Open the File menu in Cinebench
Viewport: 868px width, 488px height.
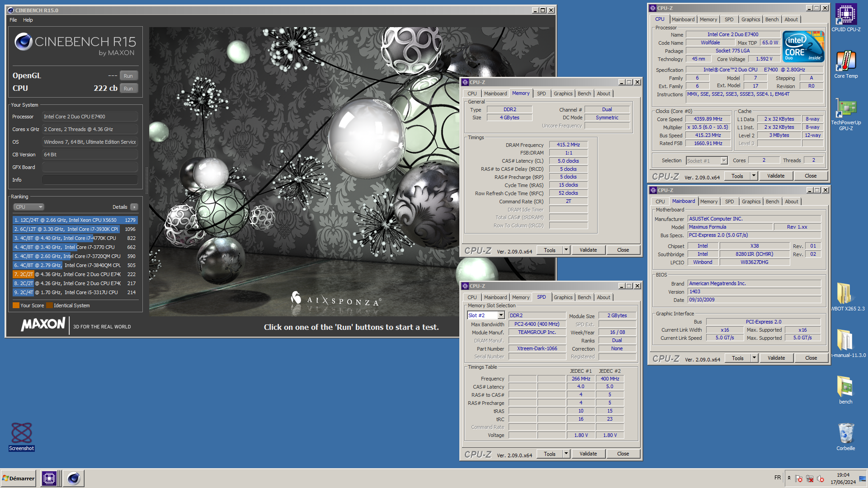tap(13, 20)
